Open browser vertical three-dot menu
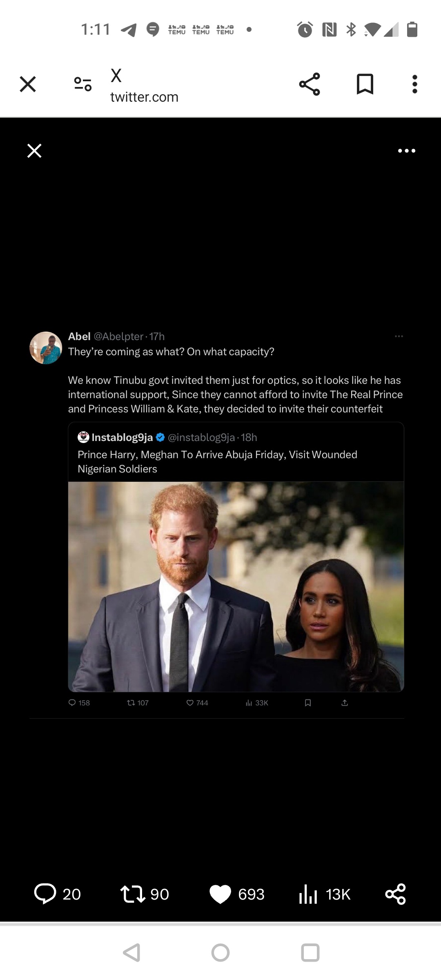 pos(414,84)
